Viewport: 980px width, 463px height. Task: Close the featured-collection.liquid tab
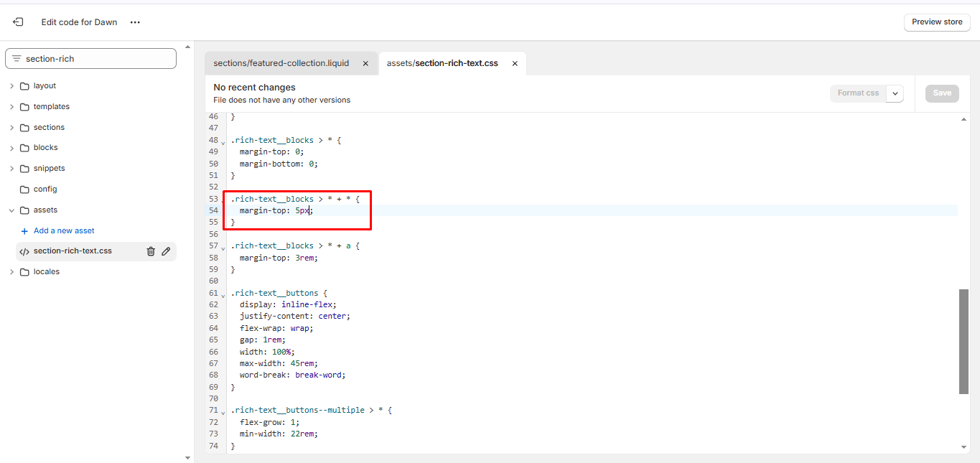click(x=365, y=63)
